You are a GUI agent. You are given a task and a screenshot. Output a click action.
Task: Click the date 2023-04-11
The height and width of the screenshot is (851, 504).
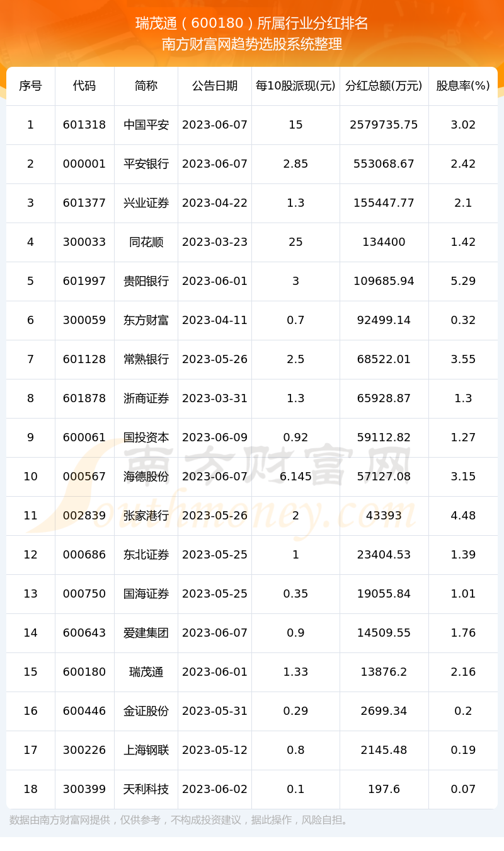click(215, 320)
